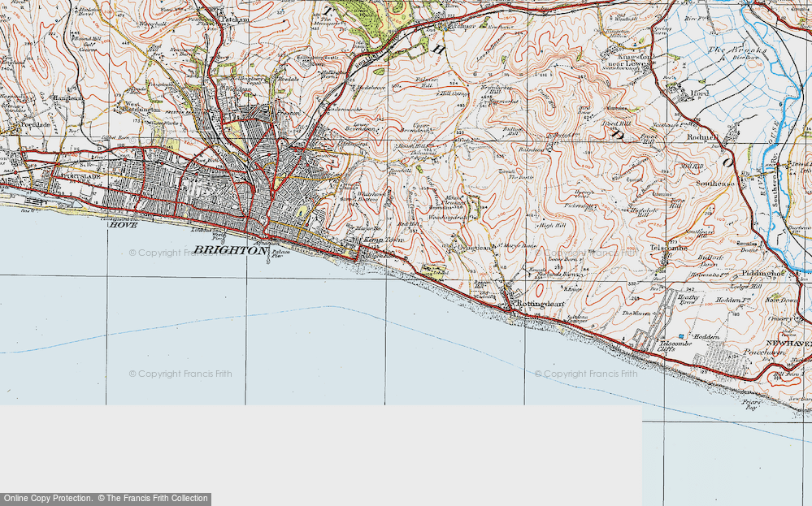This screenshot has width=812, height=506.
Task: Click the Falmer Hill label
Action: click(427, 82)
